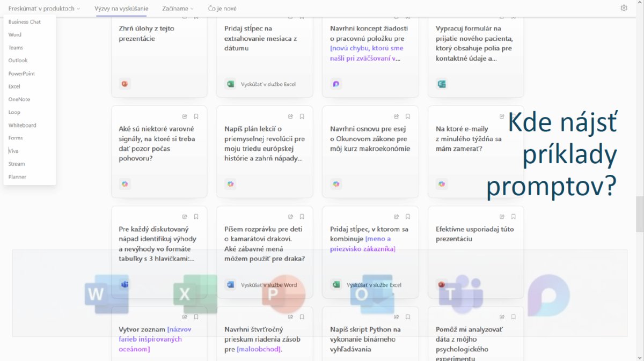Select PowerPoint from the products list
Screen dimensions: 644x361
click(x=21, y=73)
